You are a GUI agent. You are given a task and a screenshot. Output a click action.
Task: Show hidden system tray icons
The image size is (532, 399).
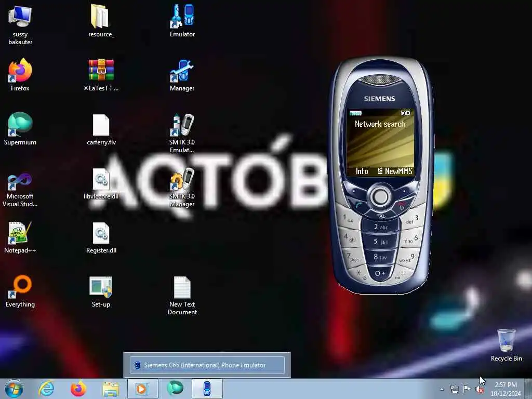[x=442, y=389]
